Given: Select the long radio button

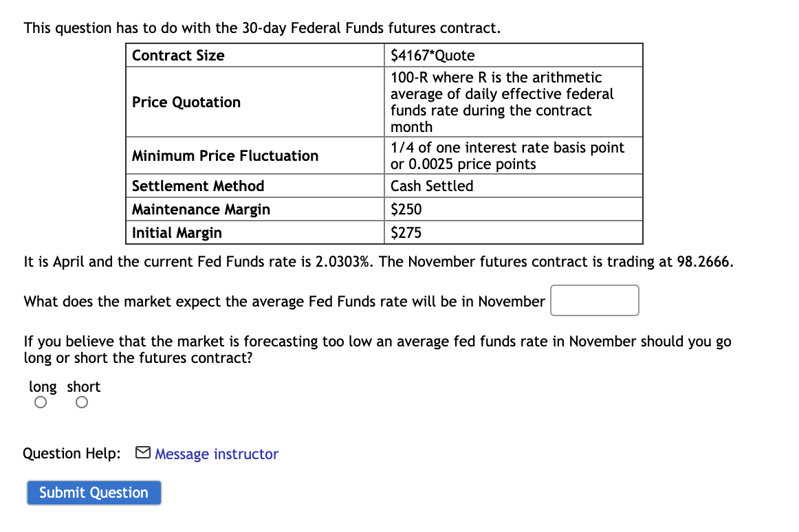Looking at the screenshot, I should 40,402.
